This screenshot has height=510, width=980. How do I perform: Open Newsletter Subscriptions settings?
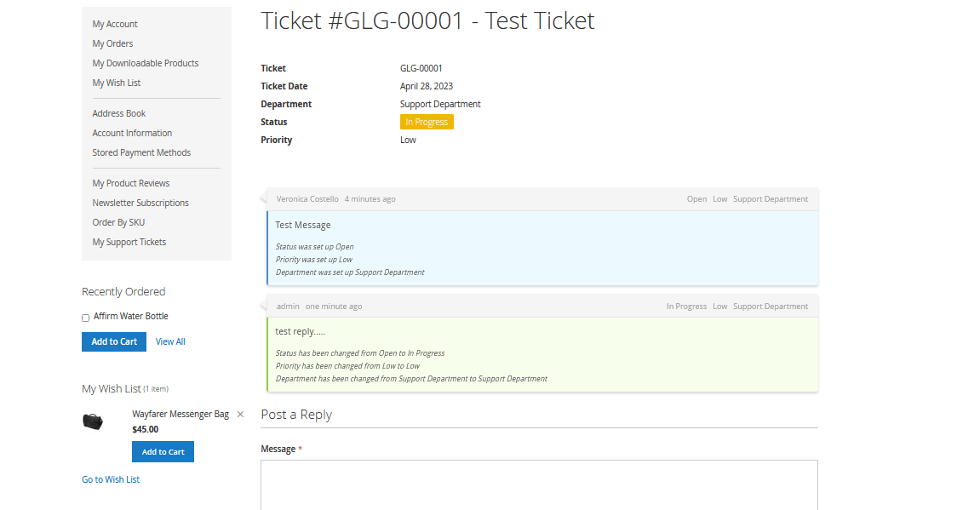[140, 203]
